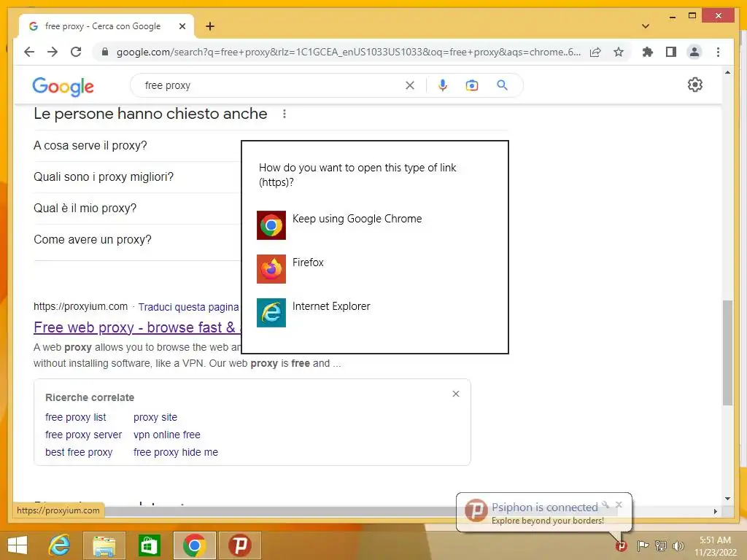747x560 pixels.
Task: Expand 'Come avere un proxy?' question
Action: tap(137, 240)
